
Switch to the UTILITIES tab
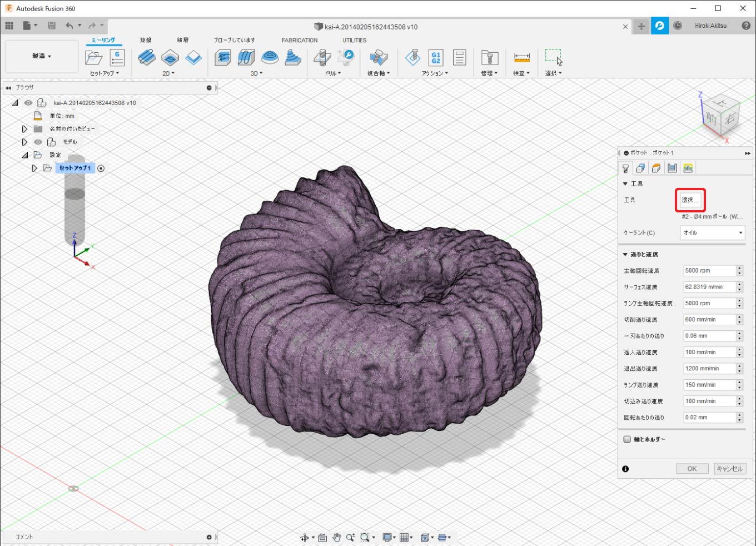click(354, 41)
